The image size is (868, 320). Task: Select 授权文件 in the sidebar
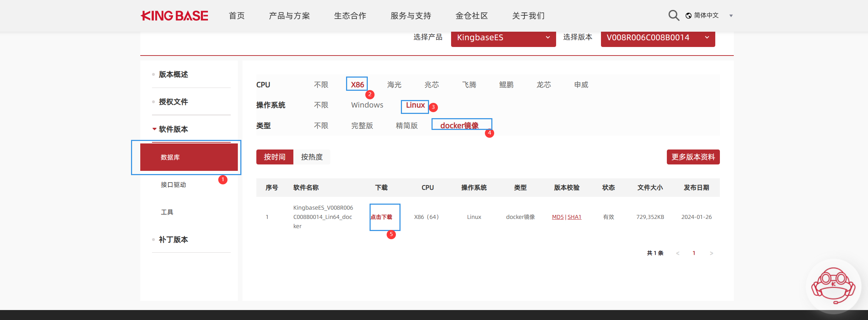[x=173, y=102]
